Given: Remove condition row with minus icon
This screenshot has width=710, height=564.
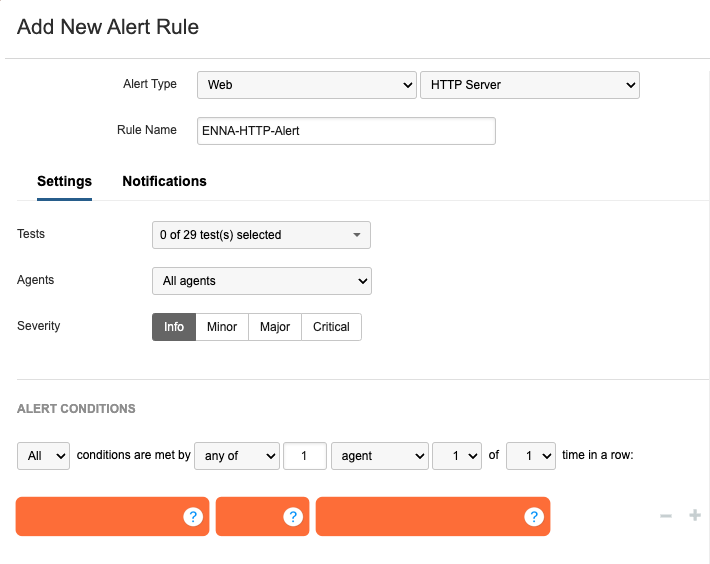Looking at the screenshot, I should 665,516.
